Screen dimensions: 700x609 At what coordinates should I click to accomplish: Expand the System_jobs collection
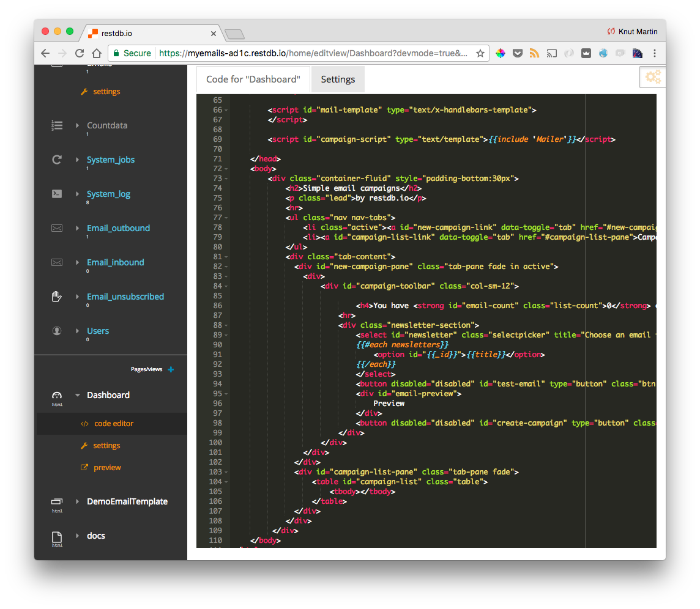[x=77, y=160]
